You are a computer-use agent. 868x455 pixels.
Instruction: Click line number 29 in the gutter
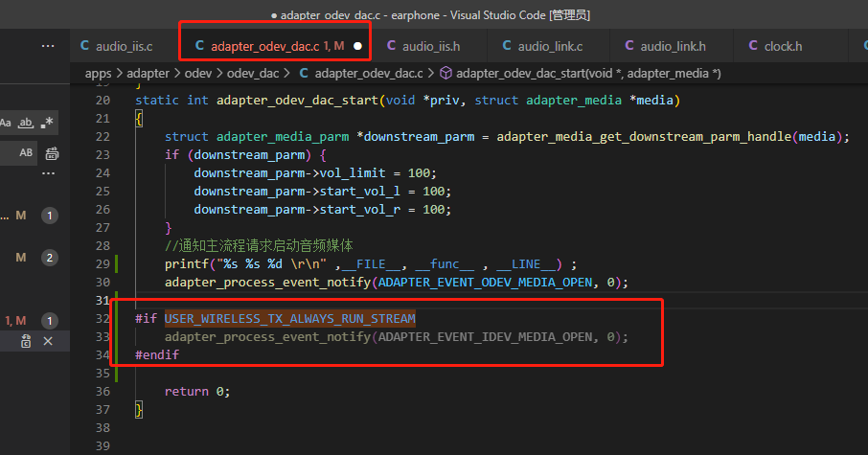tap(103, 264)
